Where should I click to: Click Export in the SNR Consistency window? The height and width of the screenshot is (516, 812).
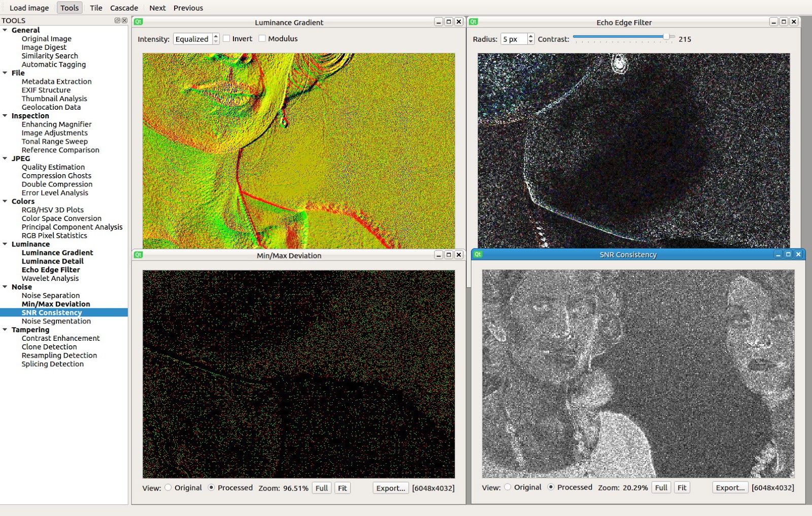click(729, 487)
